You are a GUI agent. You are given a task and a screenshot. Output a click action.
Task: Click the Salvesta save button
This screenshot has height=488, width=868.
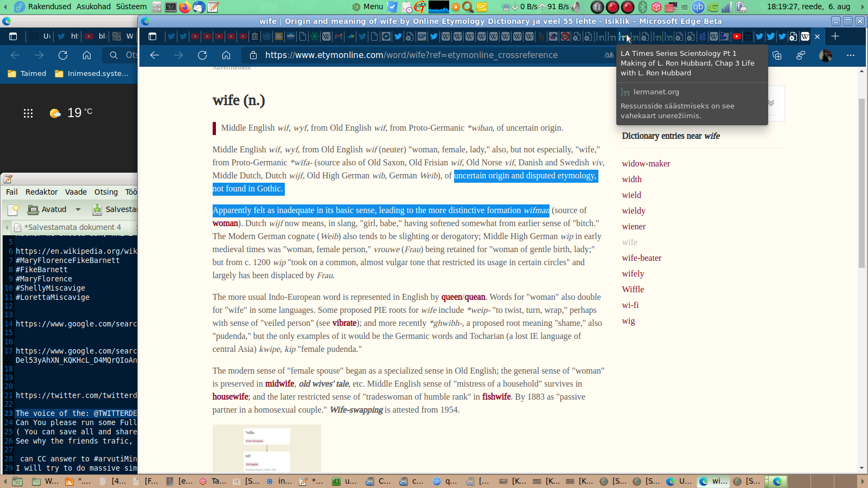[114, 209]
